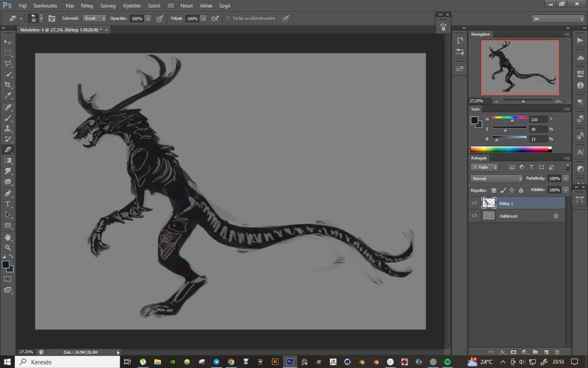Click the lock all layer icon
This screenshot has height=368, width=588.
pos(521,190)
